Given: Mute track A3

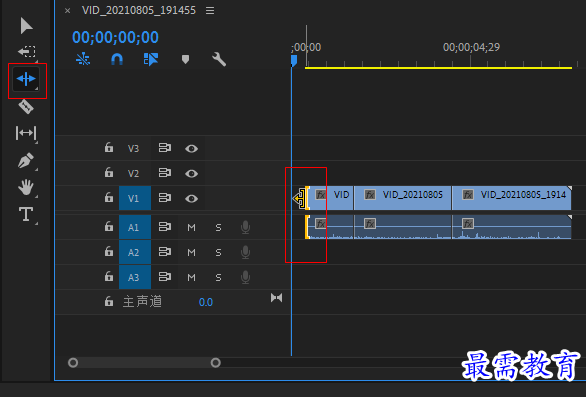Looking at the screenshot, I should pos(191,277).
